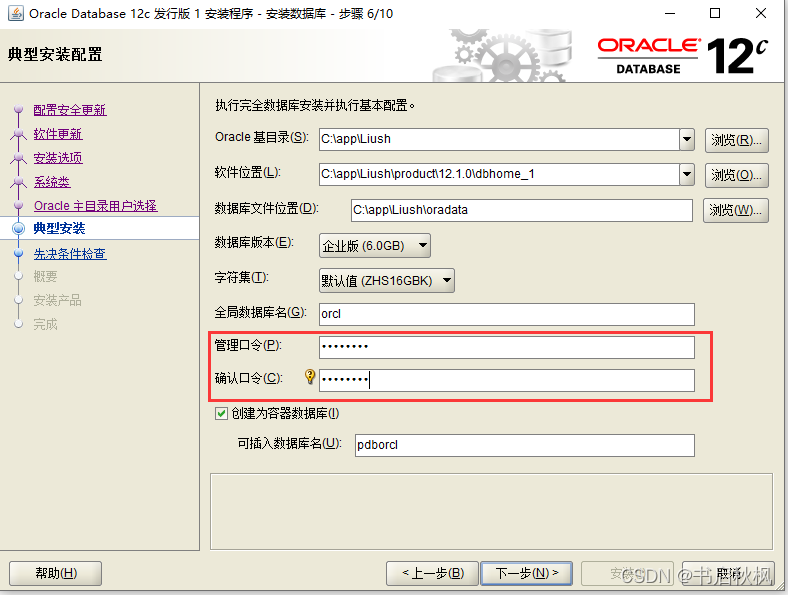788x595 pixels.
Task: Click 浏览(O) button for software location
Action: pos(737,175)
